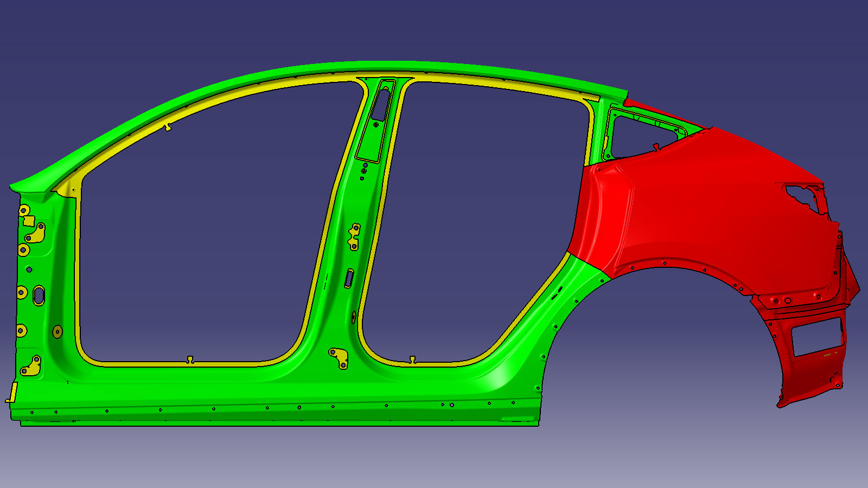
Task: Click the rectangular opening in lower red panel
Action: [x=818, y=336]
